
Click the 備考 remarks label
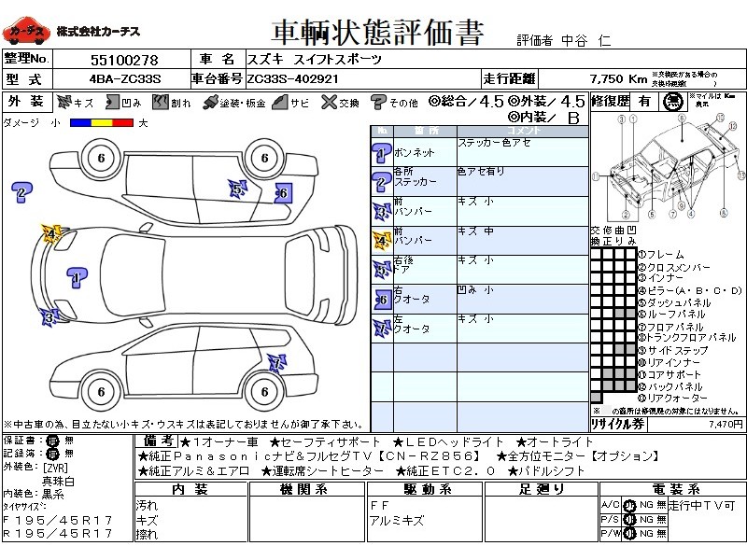pos(155,441)
